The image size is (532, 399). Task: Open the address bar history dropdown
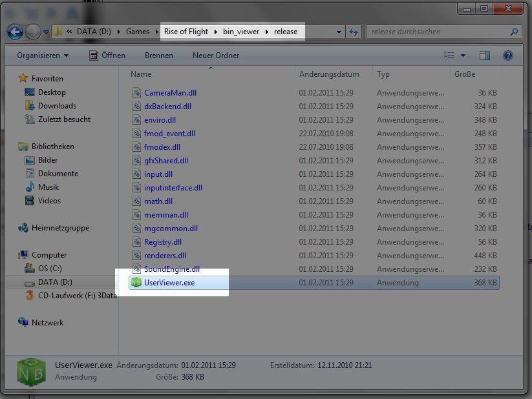[x=339, y=31]
